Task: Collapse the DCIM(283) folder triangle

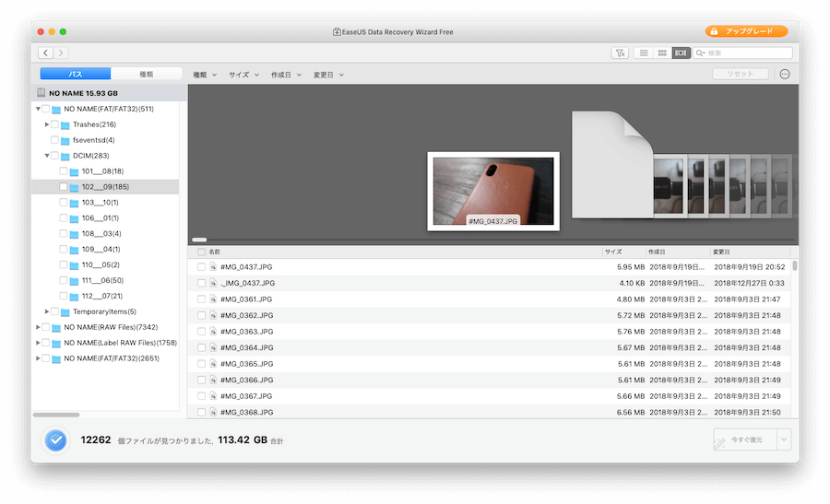Action: pyautogui.click(x=47, y=156)
